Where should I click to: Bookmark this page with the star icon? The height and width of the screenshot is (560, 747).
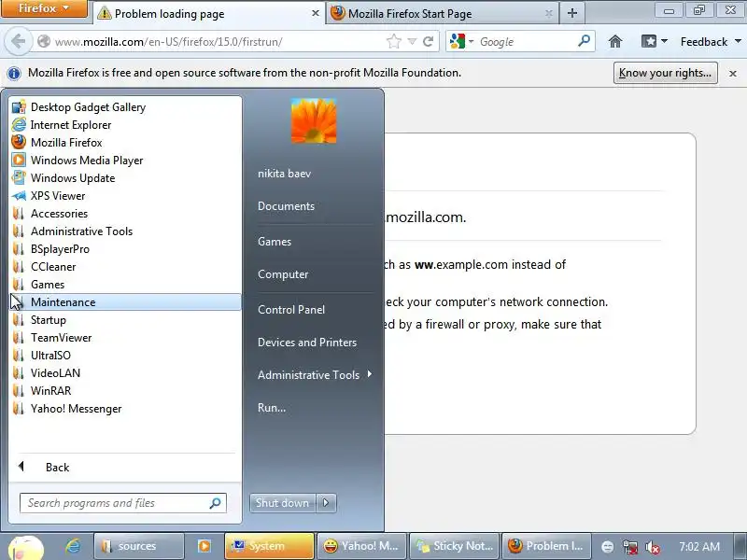point(393,42)
